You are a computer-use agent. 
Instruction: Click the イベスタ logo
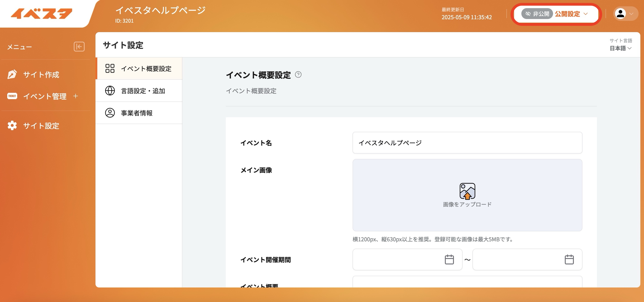(x=41, y=14)
